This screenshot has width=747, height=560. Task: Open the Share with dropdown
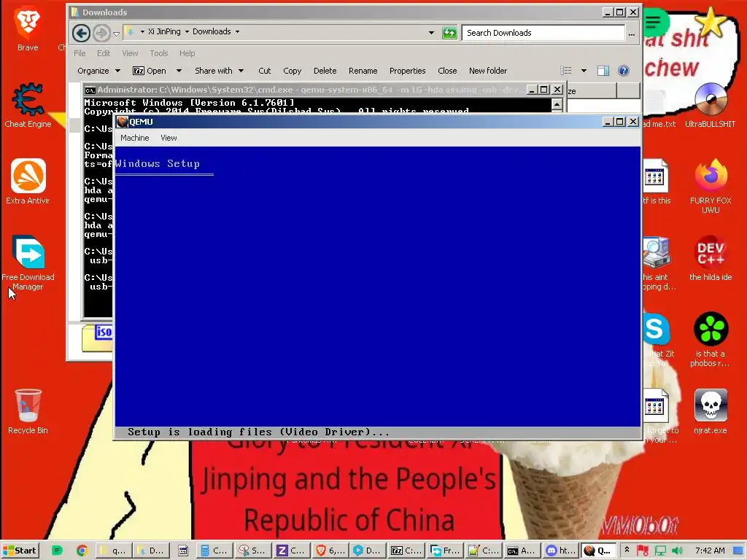pos(219,71)
